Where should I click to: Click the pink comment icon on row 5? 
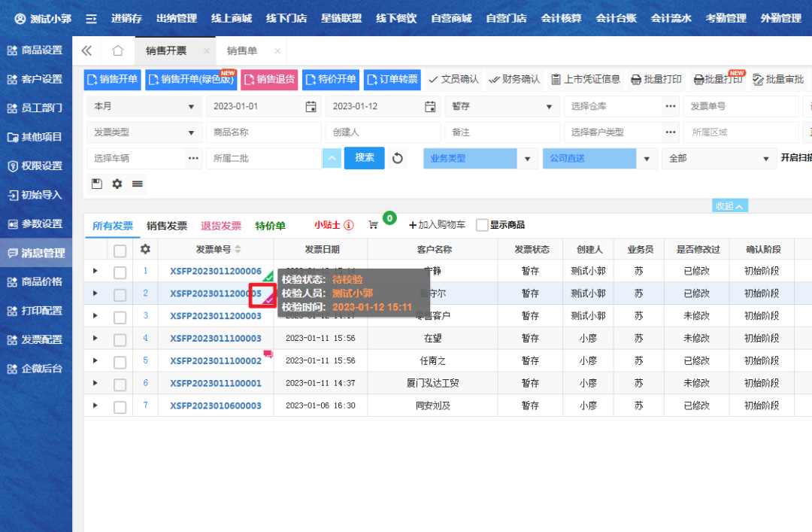[x=268, y=354]
